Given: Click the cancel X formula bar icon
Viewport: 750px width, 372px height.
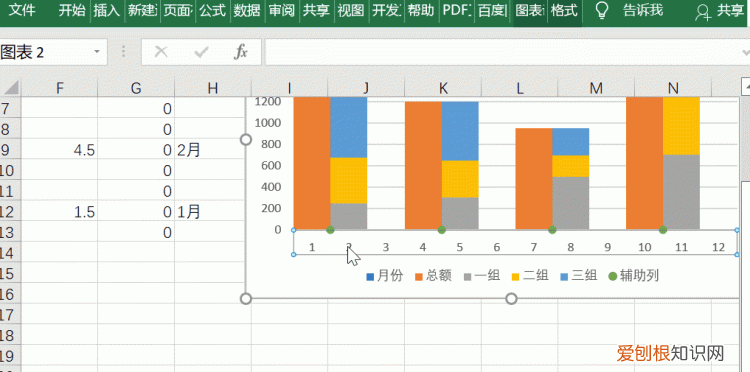Looking at the screenshot, I should pyautogui.click(x=161, y=52).
